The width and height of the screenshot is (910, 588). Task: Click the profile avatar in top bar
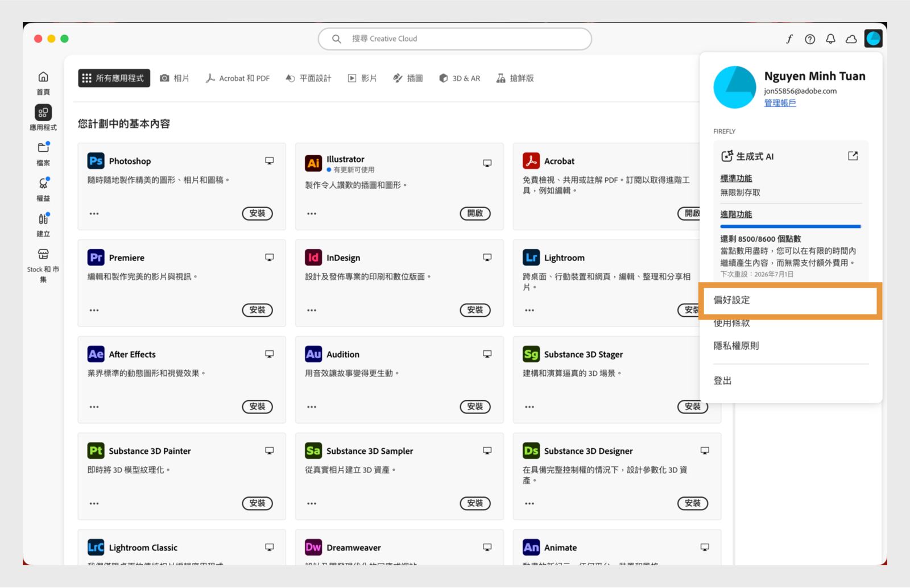click(873, 39)
